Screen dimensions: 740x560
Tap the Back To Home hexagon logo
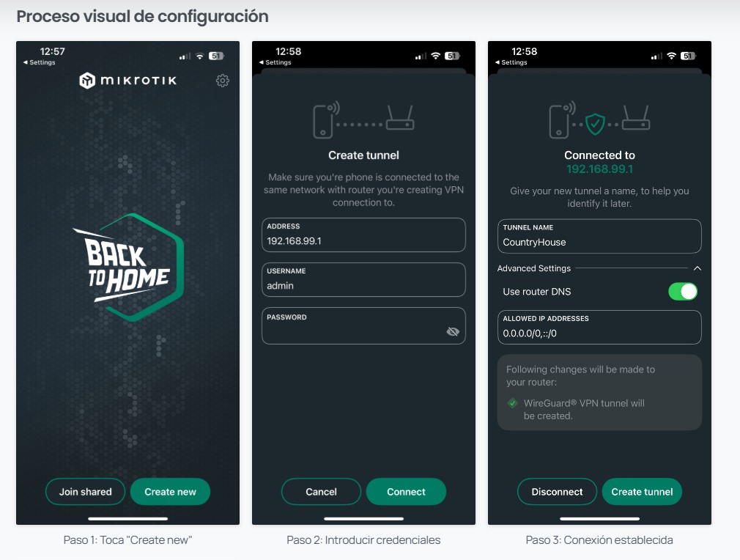click(128, 268)
